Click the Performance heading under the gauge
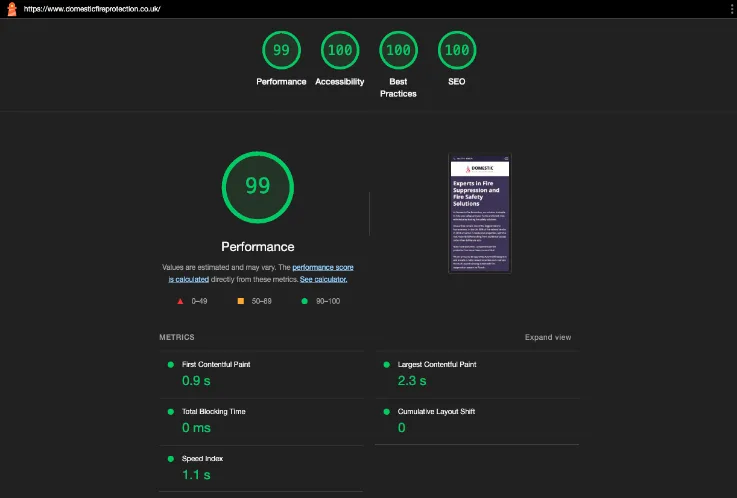 coord(258,247)
